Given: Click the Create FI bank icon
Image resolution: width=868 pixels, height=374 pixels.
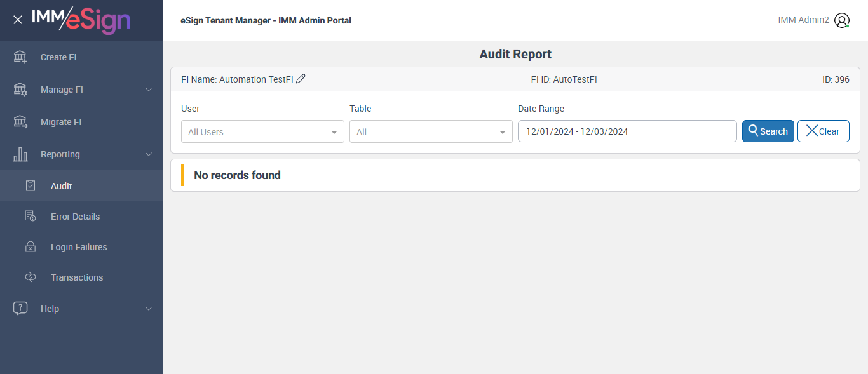Looking at the screenshot, I should [20, 57].
